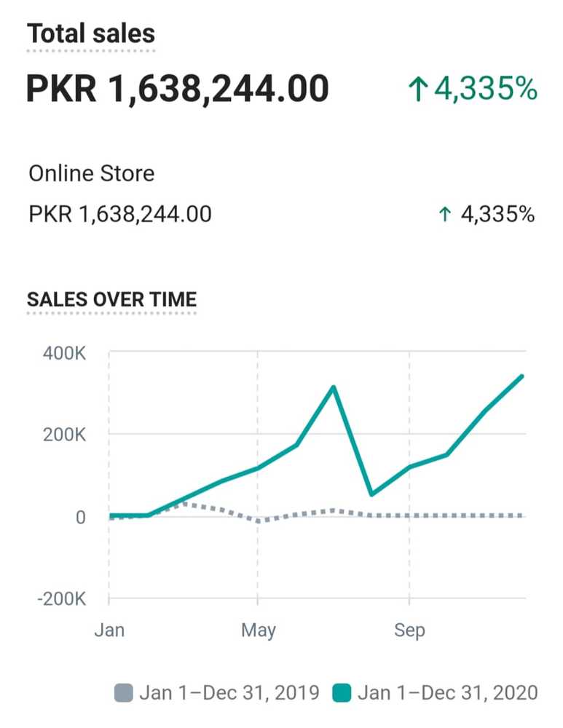Click the gray 2019 legend swatch
The width and height of the screenshot is (563, 728).
pos(124,692)
